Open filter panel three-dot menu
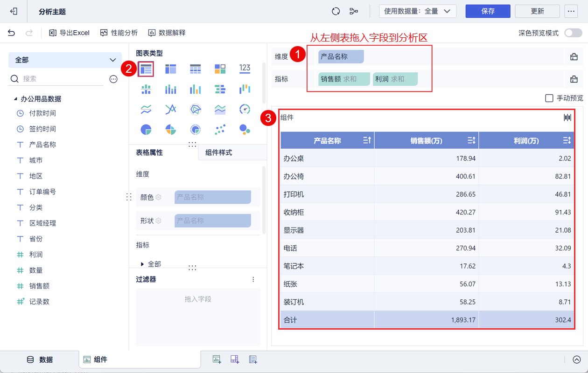The height and width of the screenshot is (373, 588). coord(253,279)
